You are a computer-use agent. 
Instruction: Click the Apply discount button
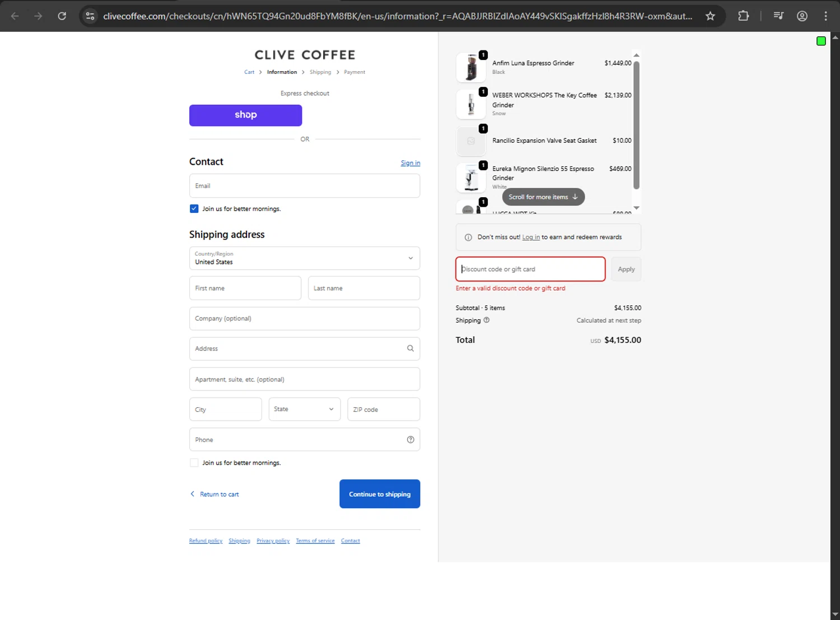click(x=626, y=269)
